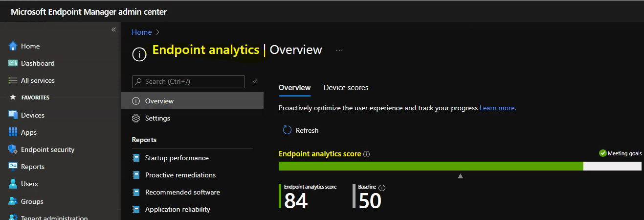
Task: Click the Microsoft Endpoint Manager admin center title
Action: (89, 12)
